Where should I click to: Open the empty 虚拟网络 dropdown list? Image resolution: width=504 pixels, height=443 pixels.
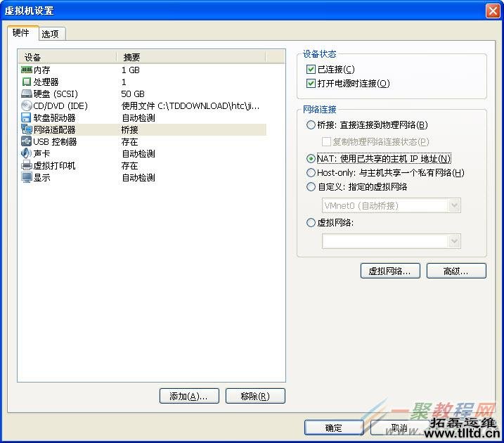(391, 241)
